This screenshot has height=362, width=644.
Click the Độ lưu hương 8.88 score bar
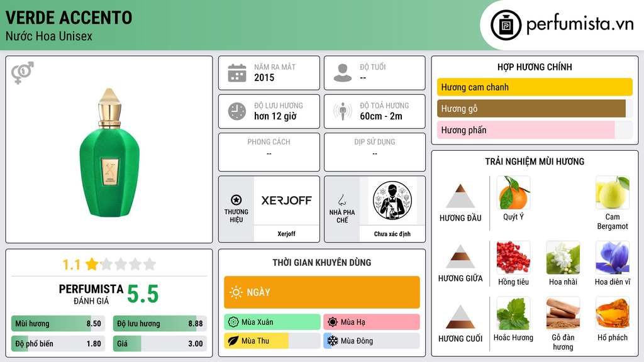pos(160,324)
